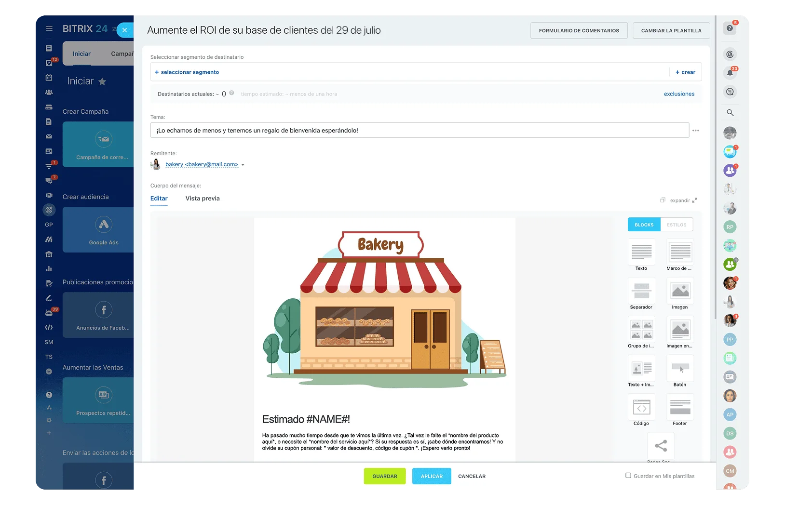The image size is (785, 532).
Task: Check Guardar en Mis plantillas
Action: (628, 476)
